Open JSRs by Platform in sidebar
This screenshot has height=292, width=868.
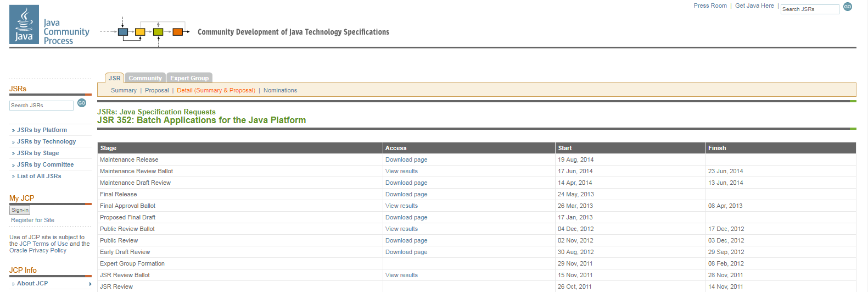tap(42, 130)
